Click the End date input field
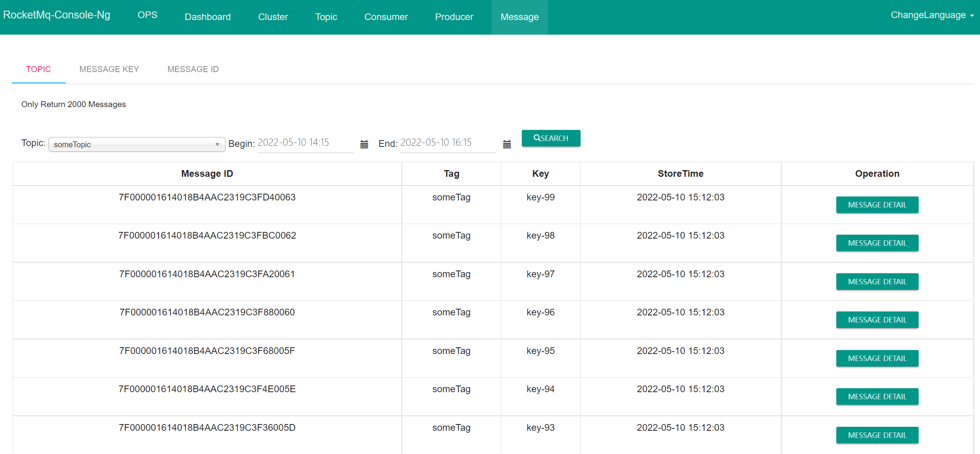The height and width of the screenshot is (454, 980). (447, 143)
